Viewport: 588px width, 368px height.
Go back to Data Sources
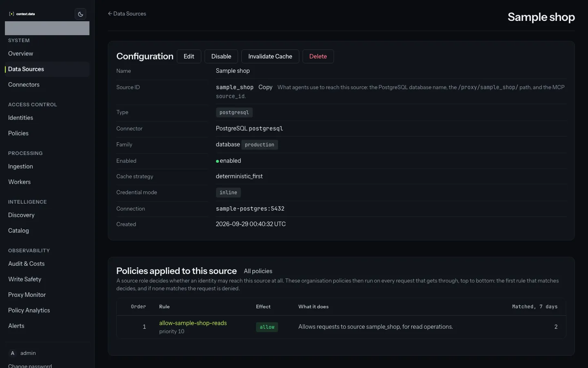(x=127, y=13)
